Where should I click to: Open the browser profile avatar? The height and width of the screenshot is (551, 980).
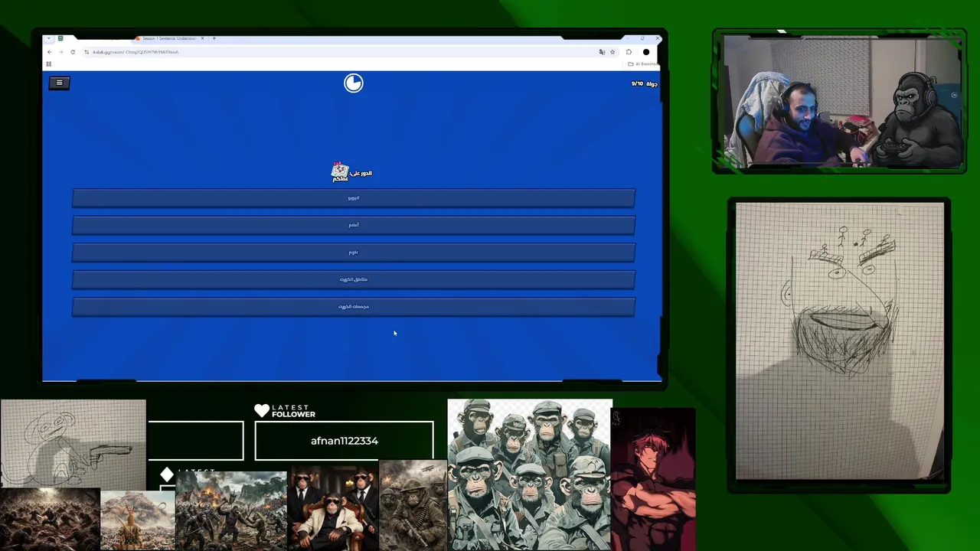pyautogui.click(x=646, y=52)
